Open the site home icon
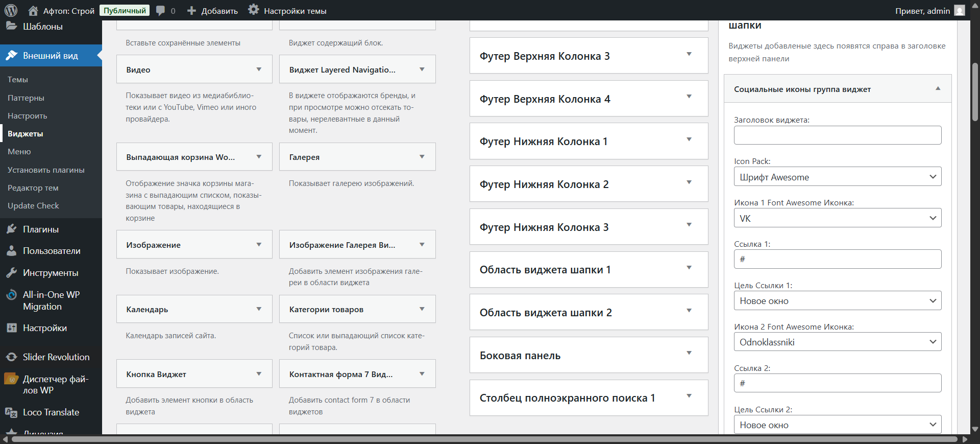The image size is (980, 444). (33, 11)
